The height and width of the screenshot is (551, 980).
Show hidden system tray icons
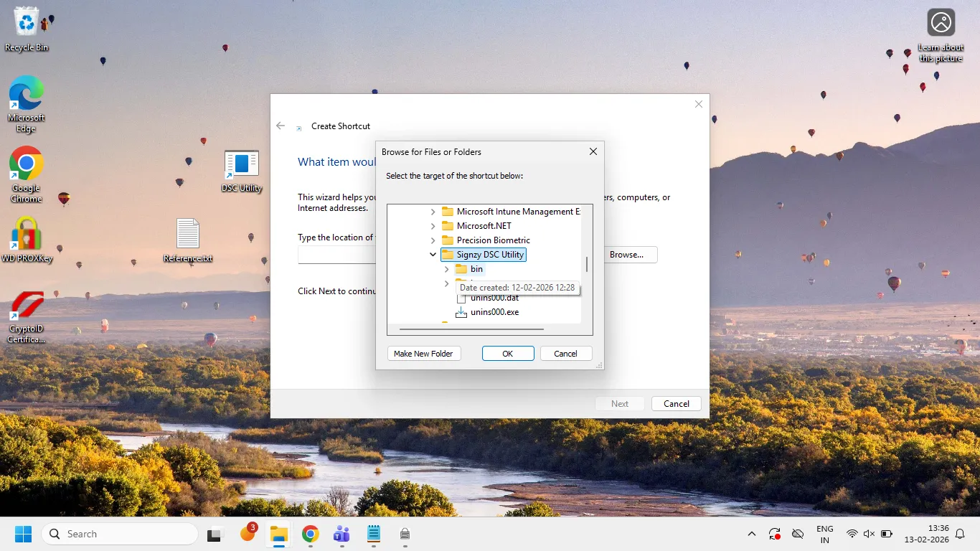pyautogui.click(x=751, y=534)
